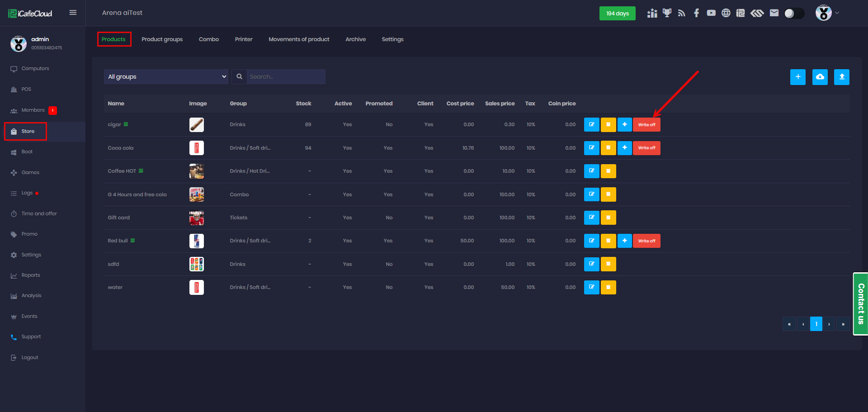Viewport: 868px width, 412px height.
Task: Focus the product search field
Action: 285,77
